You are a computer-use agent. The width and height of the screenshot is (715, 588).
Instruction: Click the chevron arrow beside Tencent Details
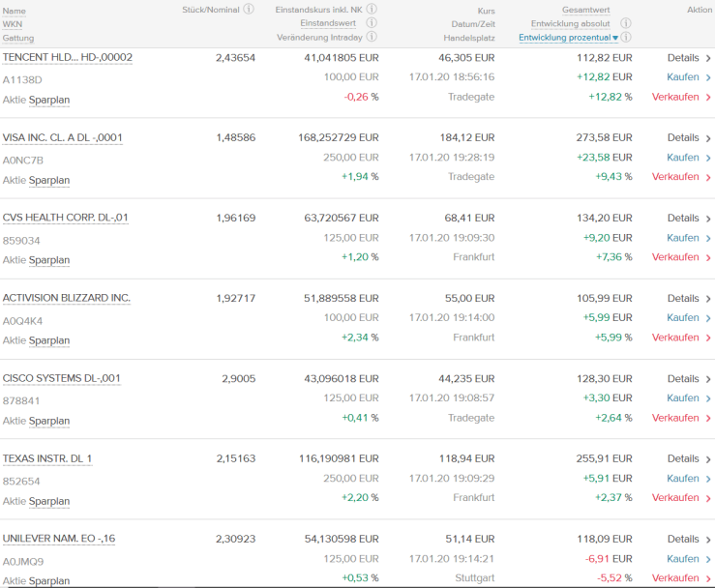click(708, 58)
